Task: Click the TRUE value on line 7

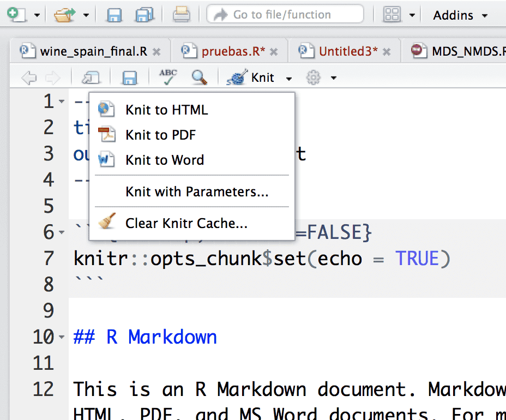Action: pos(417,259)
